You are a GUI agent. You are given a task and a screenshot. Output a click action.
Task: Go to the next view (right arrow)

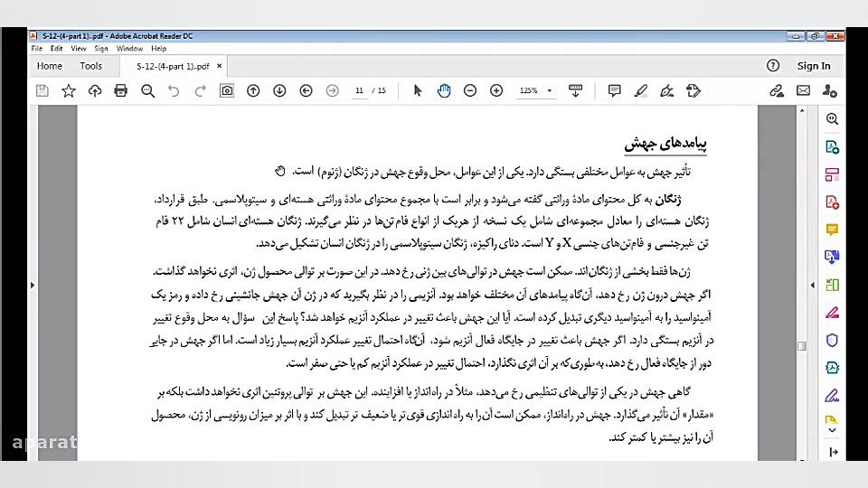pyautogui.click(x=332, y=90)
